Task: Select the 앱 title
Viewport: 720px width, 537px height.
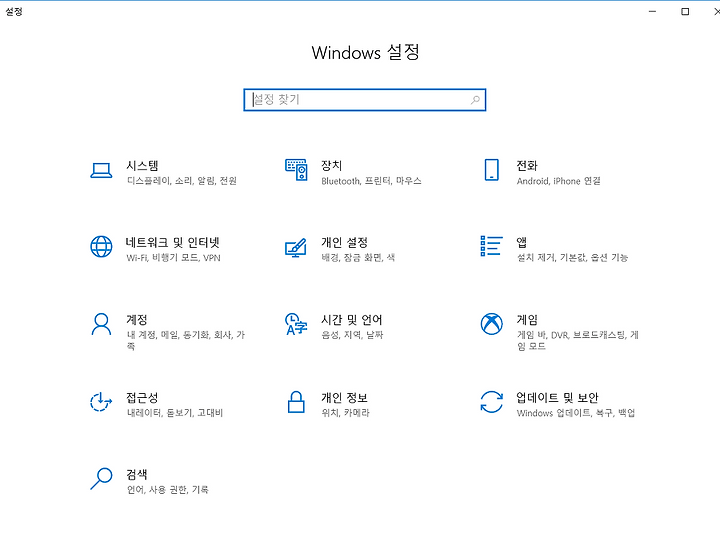Action: 522,242
